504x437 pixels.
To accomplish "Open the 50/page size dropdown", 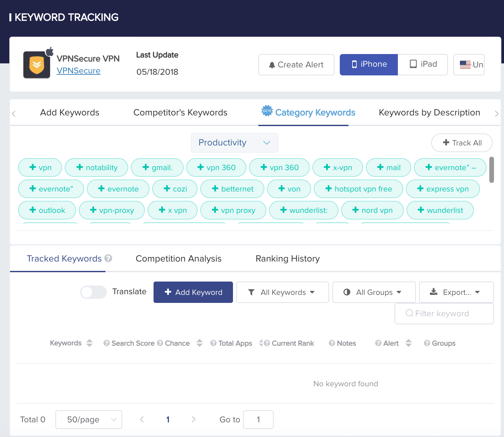I will (89, 420).
